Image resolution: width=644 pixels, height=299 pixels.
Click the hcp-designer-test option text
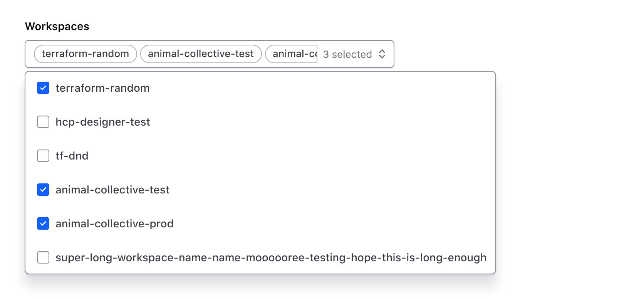pyautogui.click(x=103, y=122)
